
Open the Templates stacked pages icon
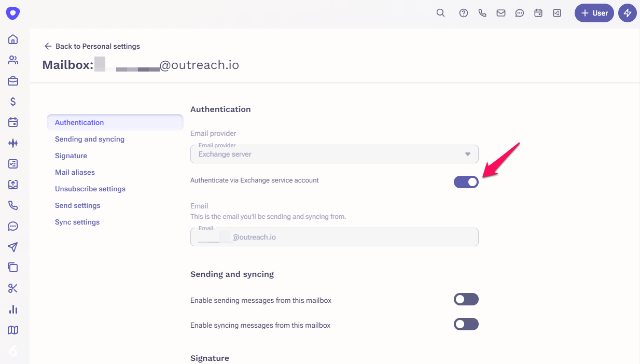13,268
